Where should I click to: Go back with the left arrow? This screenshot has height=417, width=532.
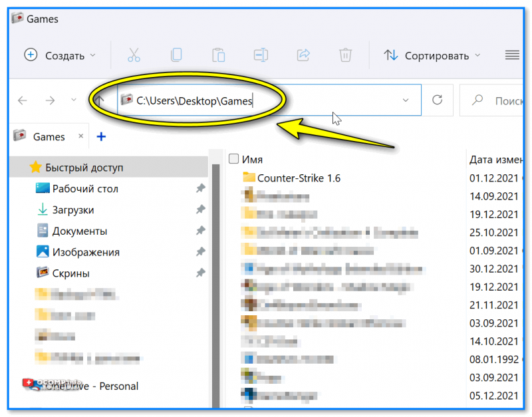coord(23,100)
